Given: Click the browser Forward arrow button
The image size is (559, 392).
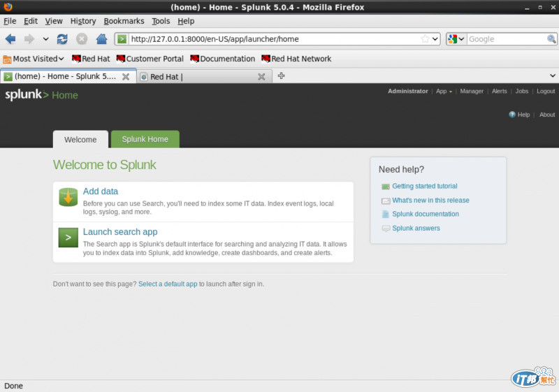Looking at the screenshot, I should (x=29, y=39).
